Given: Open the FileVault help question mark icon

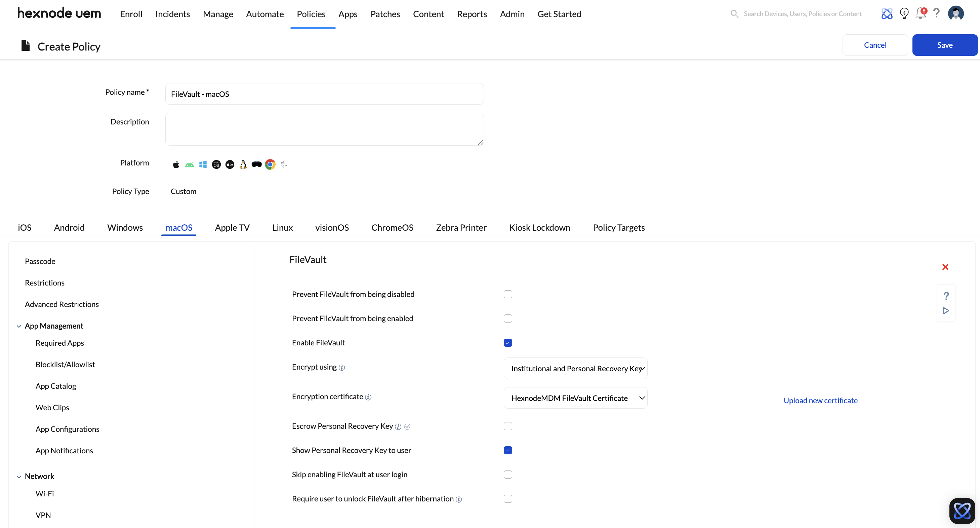Looking at the screenshot, I should pos(946,296).
